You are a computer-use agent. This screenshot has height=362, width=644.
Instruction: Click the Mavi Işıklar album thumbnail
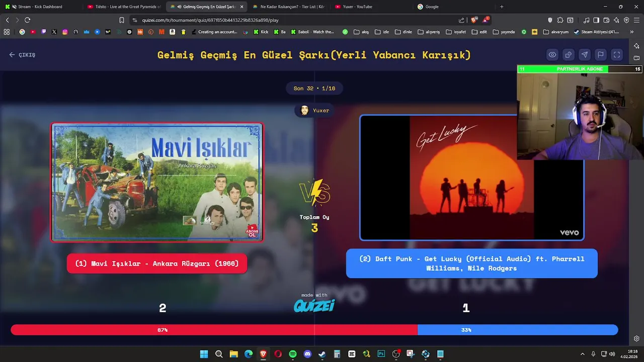click(x=157, y=183)
